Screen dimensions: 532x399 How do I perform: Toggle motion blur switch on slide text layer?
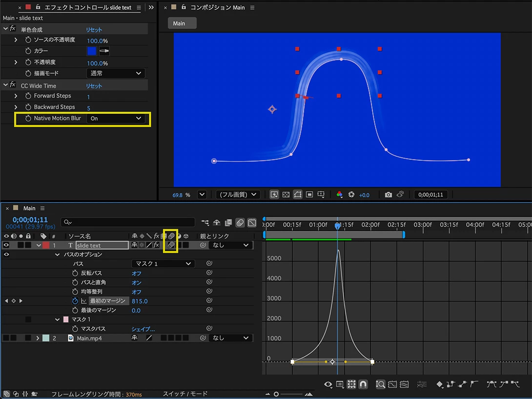tap(171, 245)
